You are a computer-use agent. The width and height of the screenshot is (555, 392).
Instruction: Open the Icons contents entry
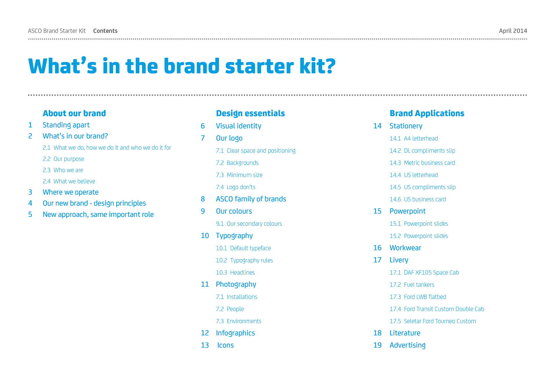225,345
